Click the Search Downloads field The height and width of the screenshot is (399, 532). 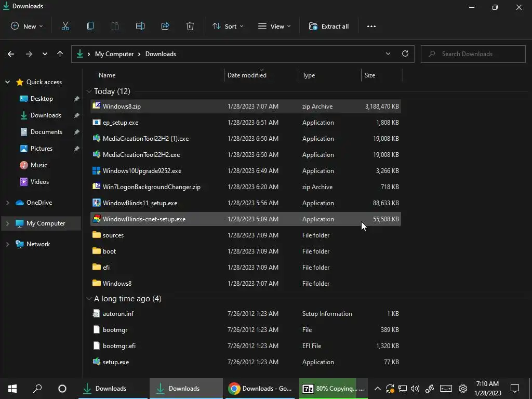tap(473, 54)
